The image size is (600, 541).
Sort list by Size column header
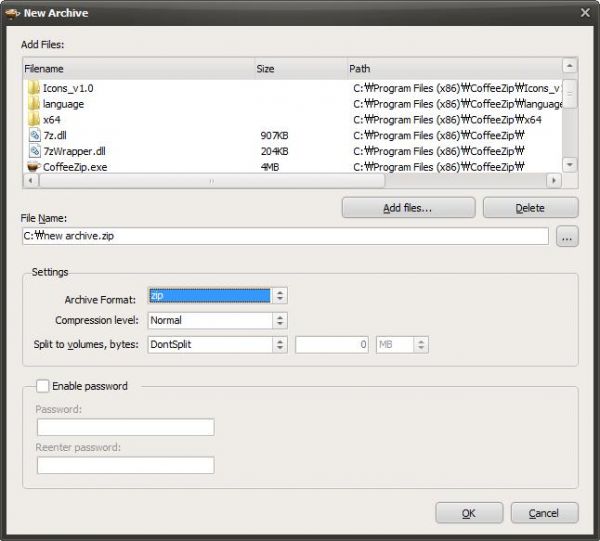[x=301, y=68]
